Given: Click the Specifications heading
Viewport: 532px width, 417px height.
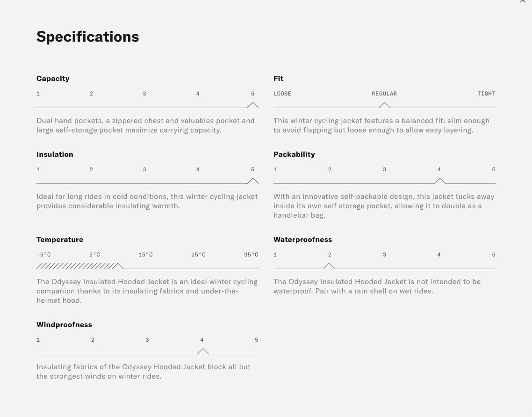Looking at the screenshot, I should (88, 37).
